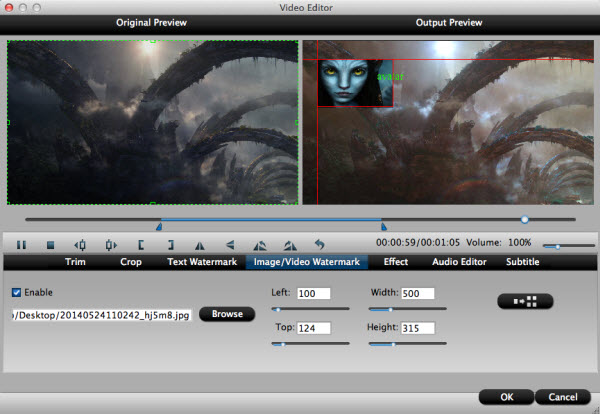Open the Crop tab
Image resolution: width=600 pixels, height=414 pixels.
coord(131,262)
